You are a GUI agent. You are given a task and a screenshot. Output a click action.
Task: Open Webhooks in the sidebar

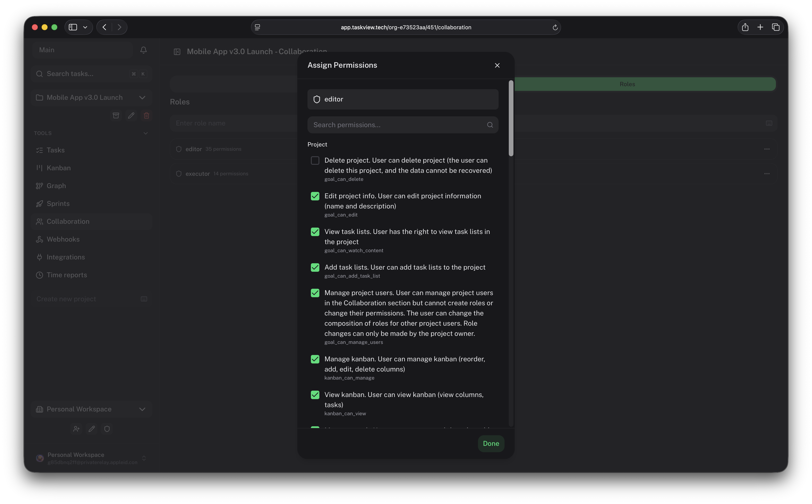(x=92, y=239)
